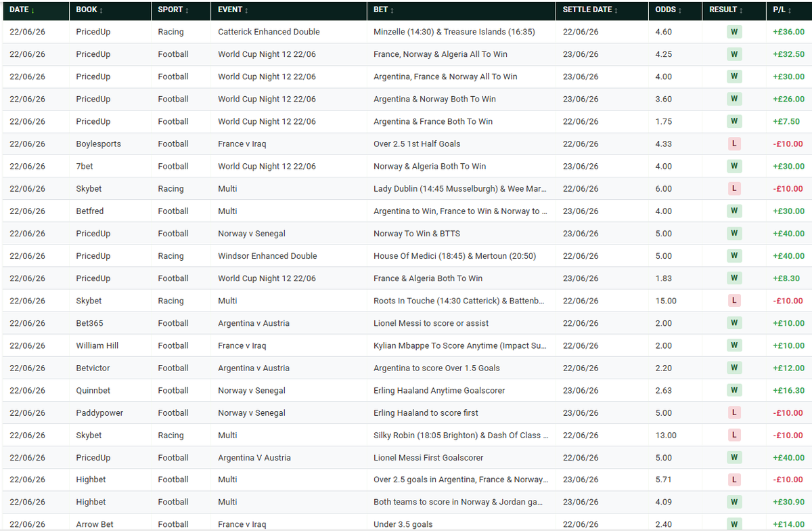Viewport: 812px width, 531px height.
Task: Click 'Norway & Algeria Both To Win' bet
Action: click(x=430, y=166)
